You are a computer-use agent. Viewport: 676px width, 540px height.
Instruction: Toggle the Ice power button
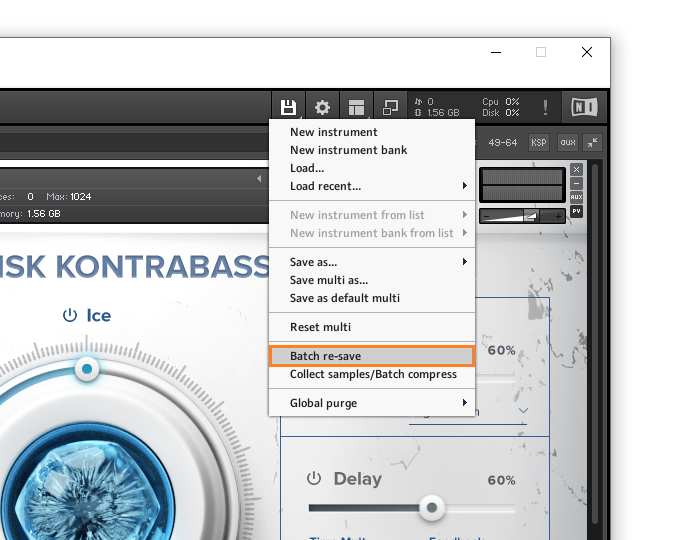click(70, 315)
